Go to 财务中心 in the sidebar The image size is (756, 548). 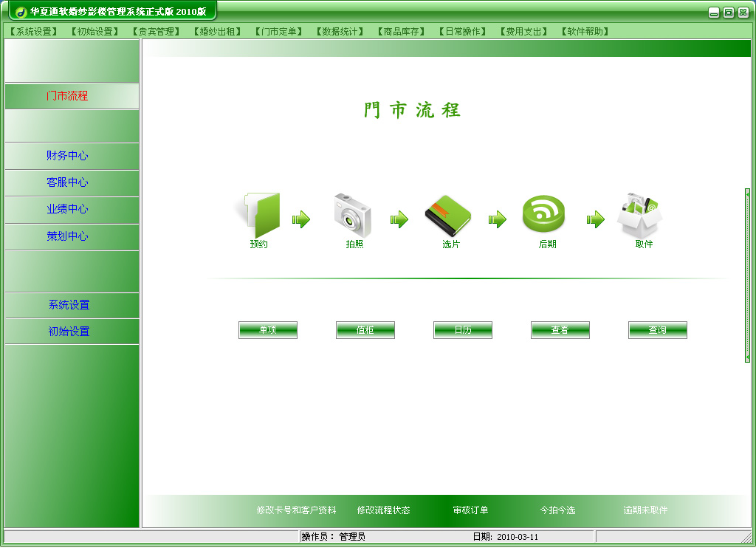click(72, 156)
